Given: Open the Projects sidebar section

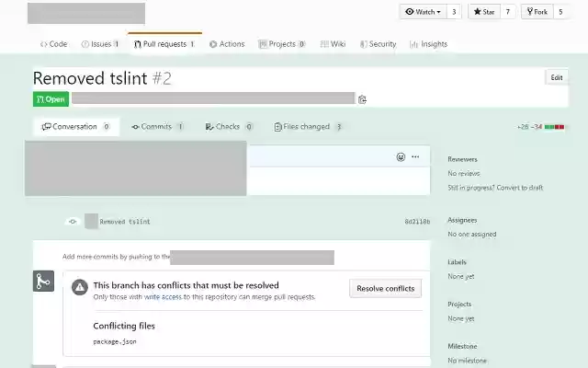Looking at the screenshot, I should click(x=459, y=305).
